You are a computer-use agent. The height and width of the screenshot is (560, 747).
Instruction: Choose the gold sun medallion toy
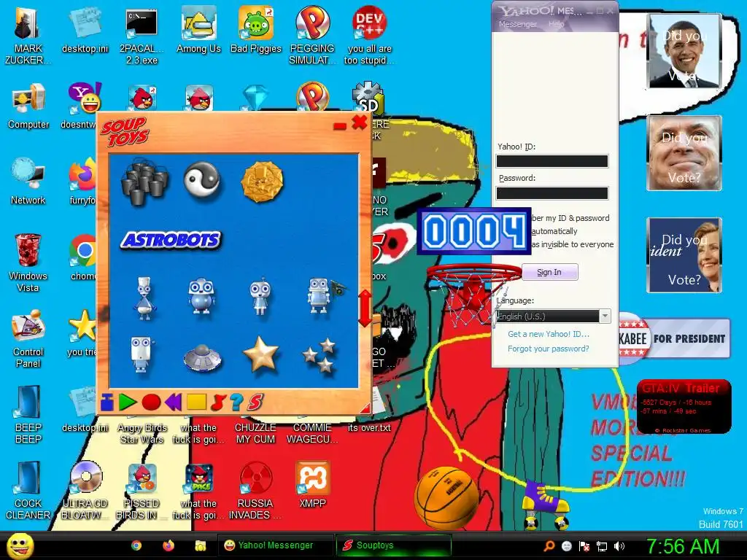tap(262, 182)
